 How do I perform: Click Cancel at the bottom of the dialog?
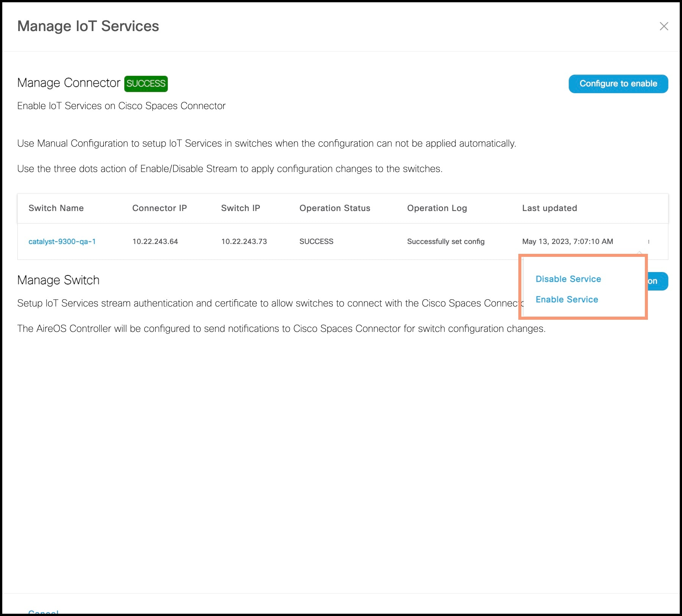tap(44, 612)
